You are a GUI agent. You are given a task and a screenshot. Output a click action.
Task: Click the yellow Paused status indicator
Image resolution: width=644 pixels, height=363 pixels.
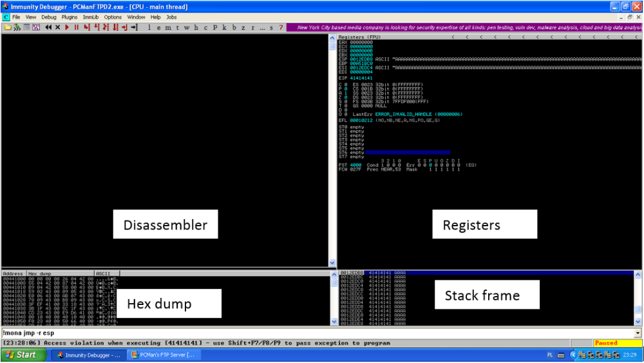pyautogui.click(x=618, y=343)
